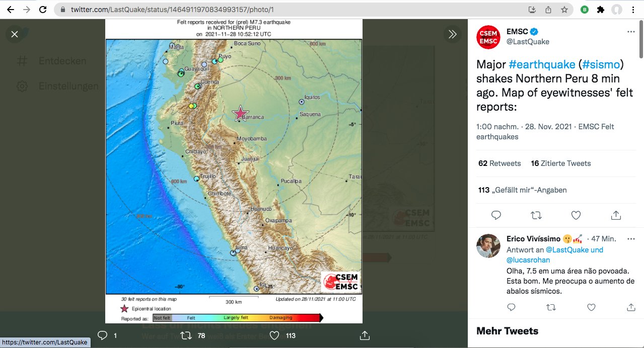Open more options on Erico's reply

(x=631, y=239)
